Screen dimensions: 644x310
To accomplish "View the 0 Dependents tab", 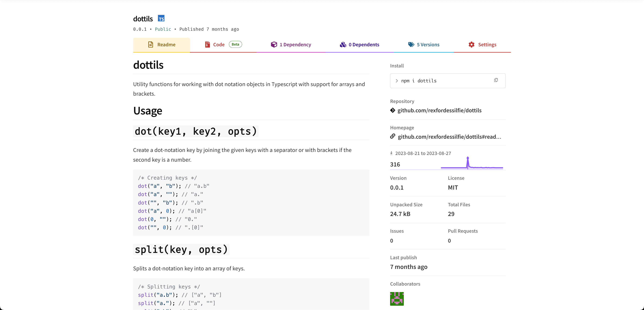I will point(360,45).
